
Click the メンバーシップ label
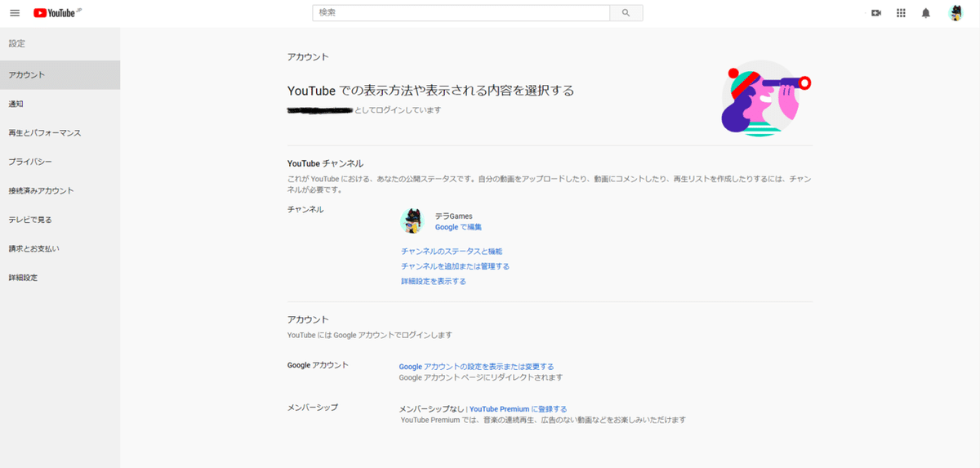pyautogui.click(x=313, y=407)
